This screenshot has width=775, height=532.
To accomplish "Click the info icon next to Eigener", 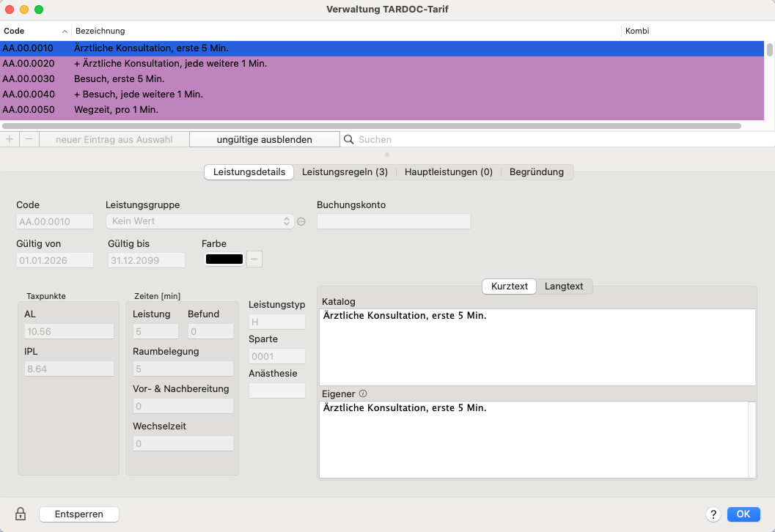I will pos(363,394).
